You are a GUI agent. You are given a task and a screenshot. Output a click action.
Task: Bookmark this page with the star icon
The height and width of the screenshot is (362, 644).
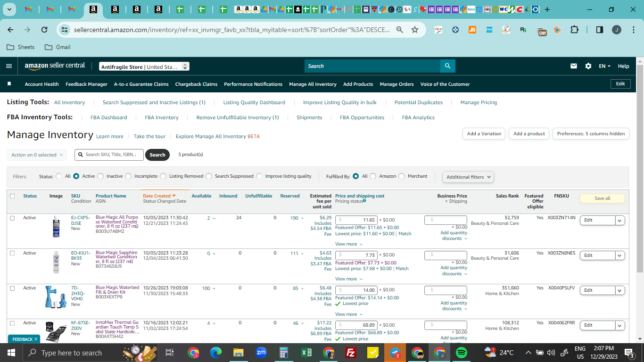(x=415, y=30)
